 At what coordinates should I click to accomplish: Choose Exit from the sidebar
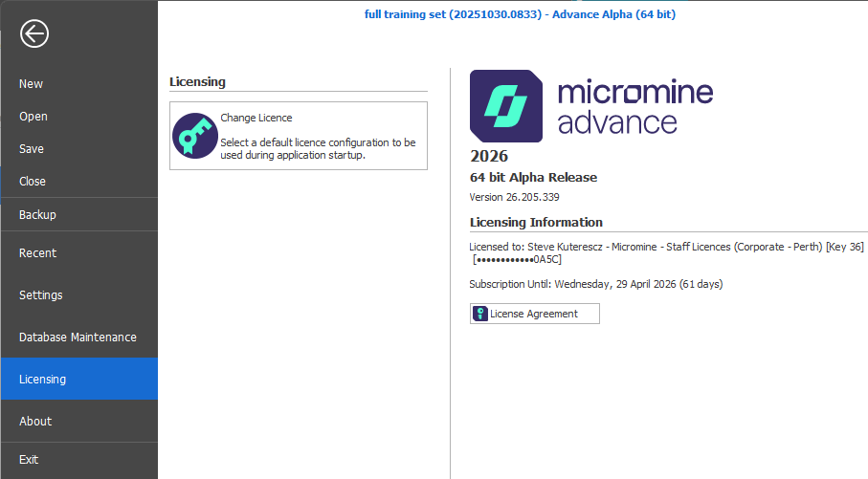(x=79, y=460)
